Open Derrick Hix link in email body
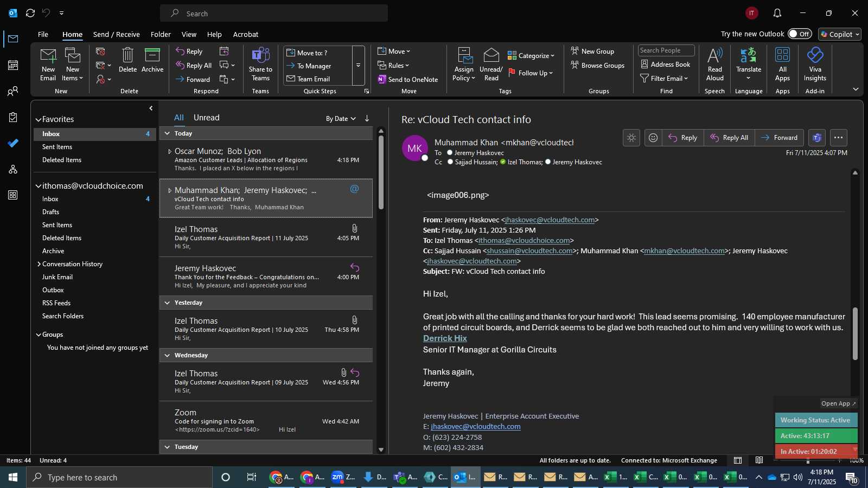The height and width of the screenshot is (488, 868). tap(445, 338)
